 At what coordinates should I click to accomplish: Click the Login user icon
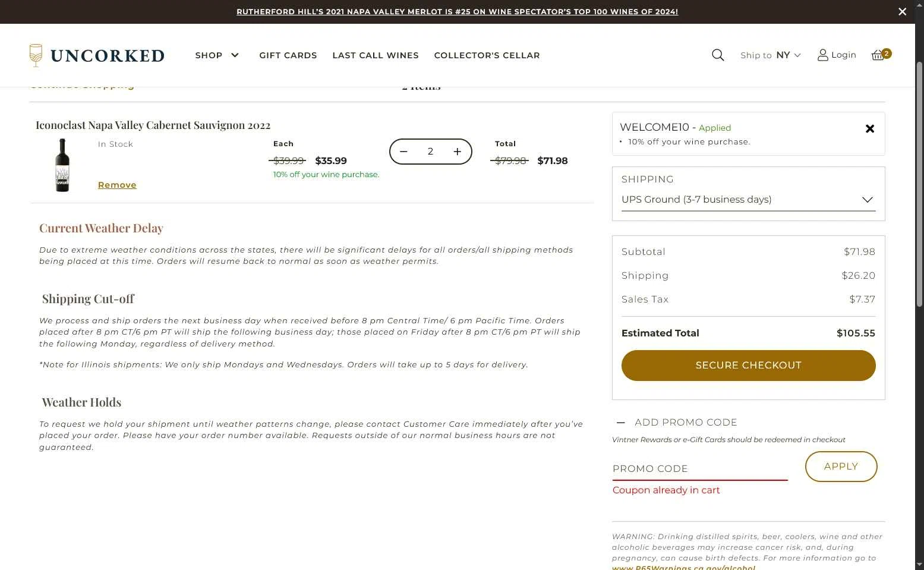822,55
